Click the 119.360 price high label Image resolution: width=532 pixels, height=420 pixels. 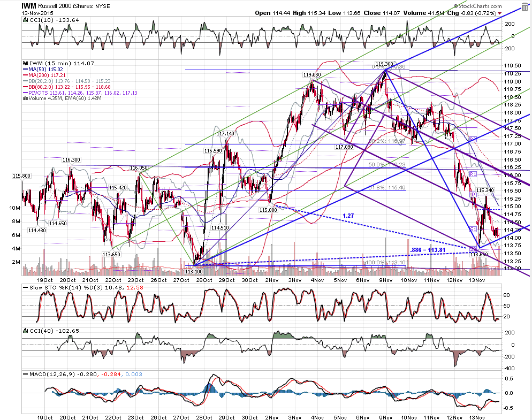pyautogui.click(x=384, y=64)
